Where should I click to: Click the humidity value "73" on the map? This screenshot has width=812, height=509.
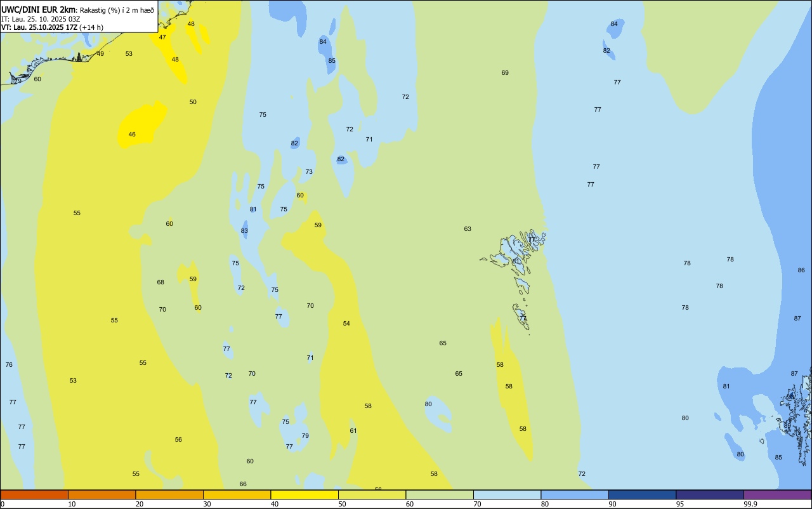(309, 172)
